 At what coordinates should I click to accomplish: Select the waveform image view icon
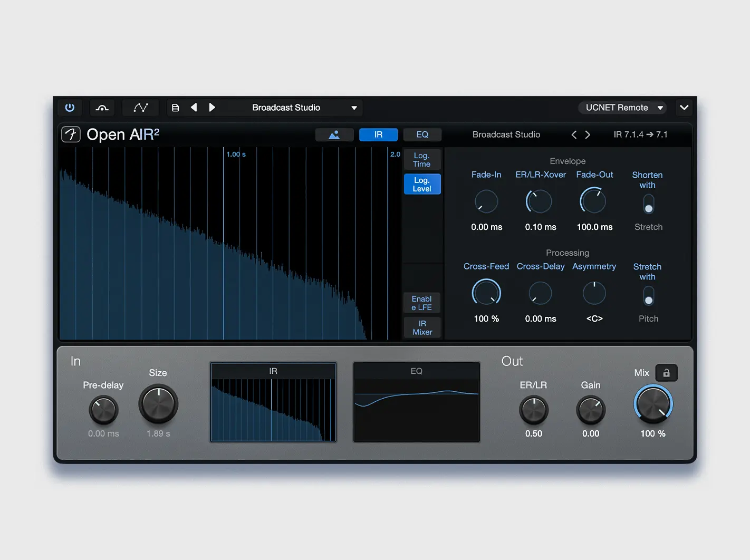[x=334, y=134]
